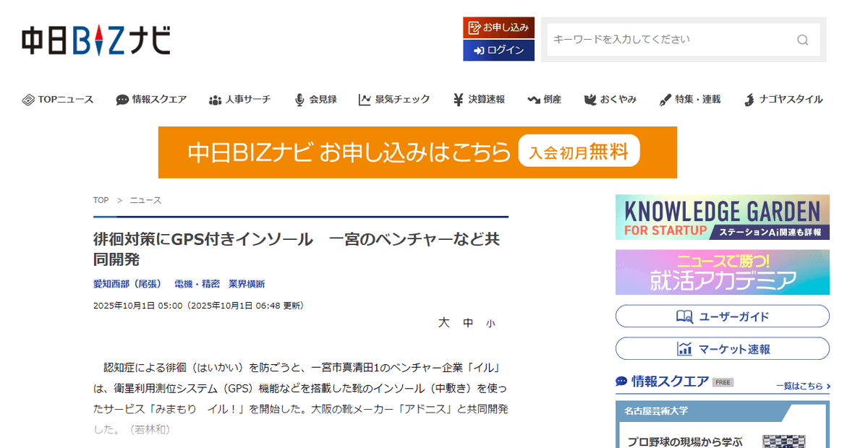This screenshot has width=868, height=448.
Task: Click the arrow icon in the ログイン button
Action: coord(479,50)
